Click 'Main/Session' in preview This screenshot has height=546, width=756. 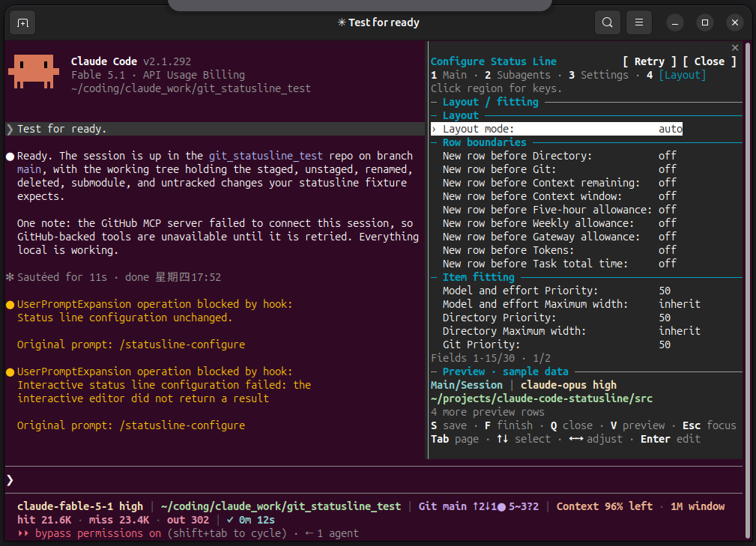[x=467, y=386]
